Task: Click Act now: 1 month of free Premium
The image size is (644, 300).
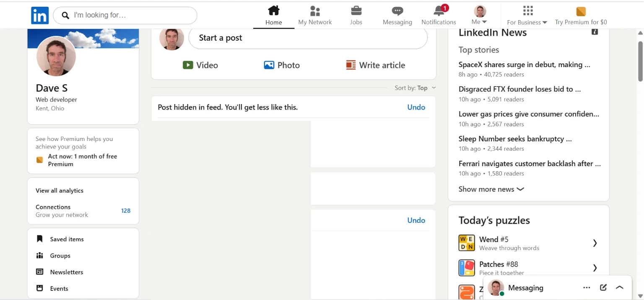Action: coord(83,160)
